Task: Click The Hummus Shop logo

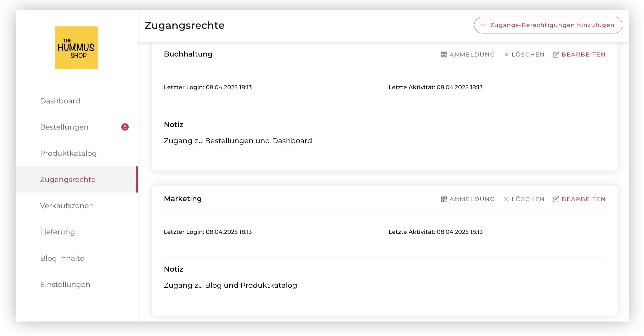Action: [76, 48]
